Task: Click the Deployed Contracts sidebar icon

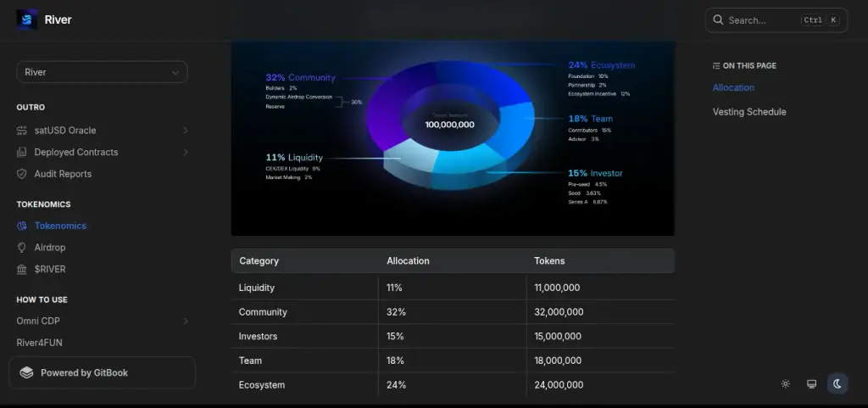Action: 21,152
